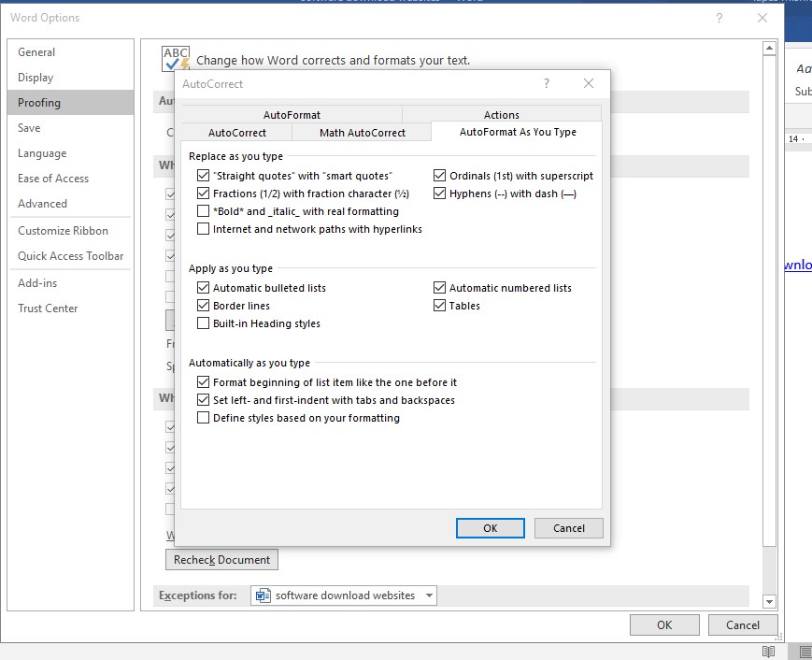
Task: Toggle Ordinals (1st) with superscript checkbox
Action: [x=439, y=176]
